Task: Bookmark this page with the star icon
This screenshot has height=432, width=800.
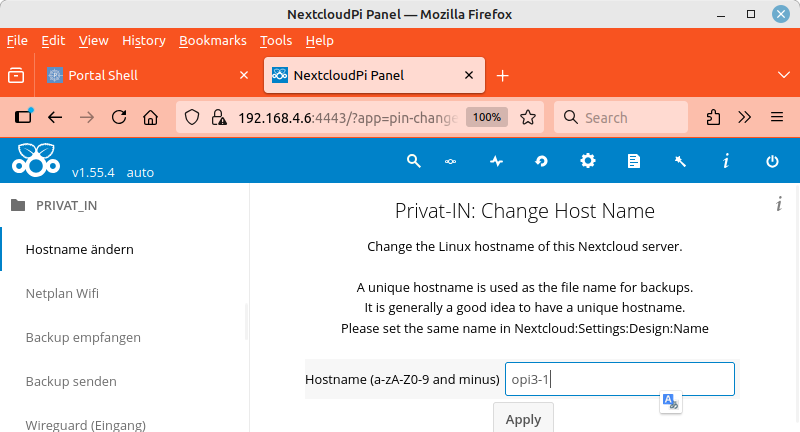Action: tap(528, 117)
